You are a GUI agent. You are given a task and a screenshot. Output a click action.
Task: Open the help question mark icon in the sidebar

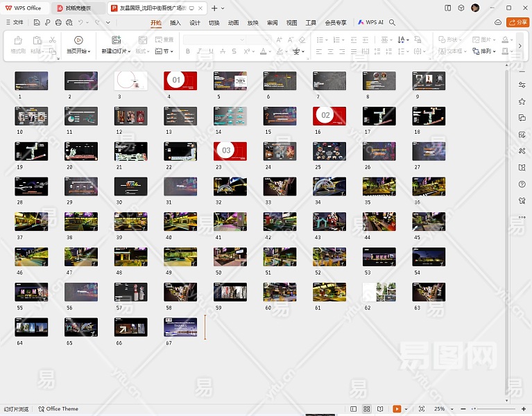[522, 184]
